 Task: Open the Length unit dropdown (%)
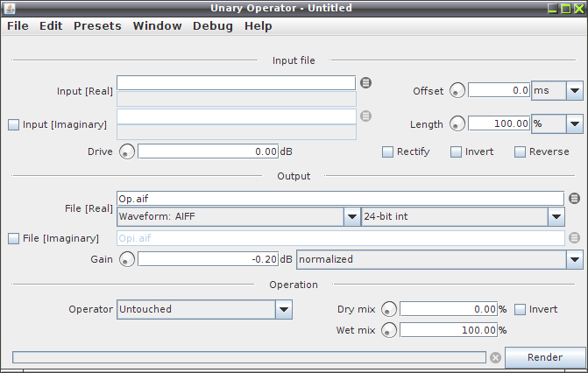[x=557, y=123]
